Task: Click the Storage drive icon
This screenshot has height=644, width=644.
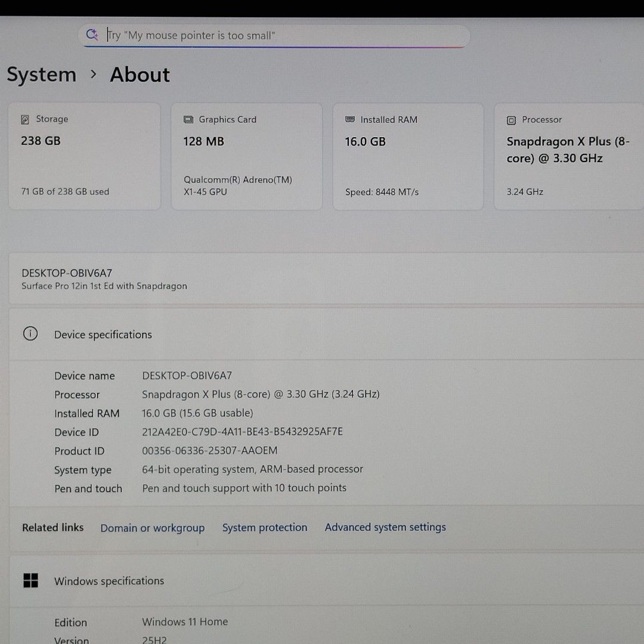Action: (25, 120)
